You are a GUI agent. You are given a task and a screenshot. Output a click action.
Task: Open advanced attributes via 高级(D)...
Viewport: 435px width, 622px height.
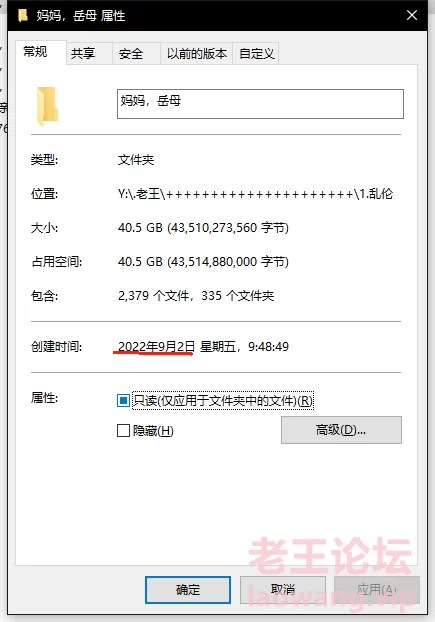pos(341,430)
